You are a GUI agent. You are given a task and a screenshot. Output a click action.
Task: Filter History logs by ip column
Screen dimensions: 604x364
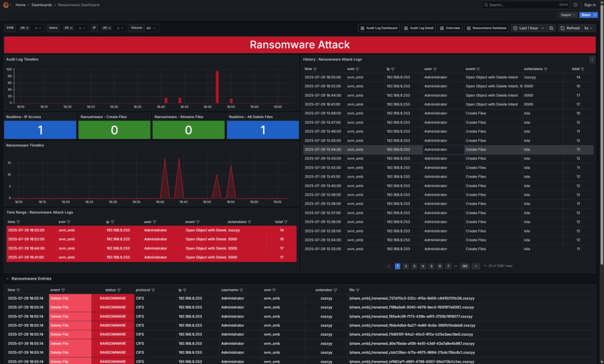tap(393, 70)
